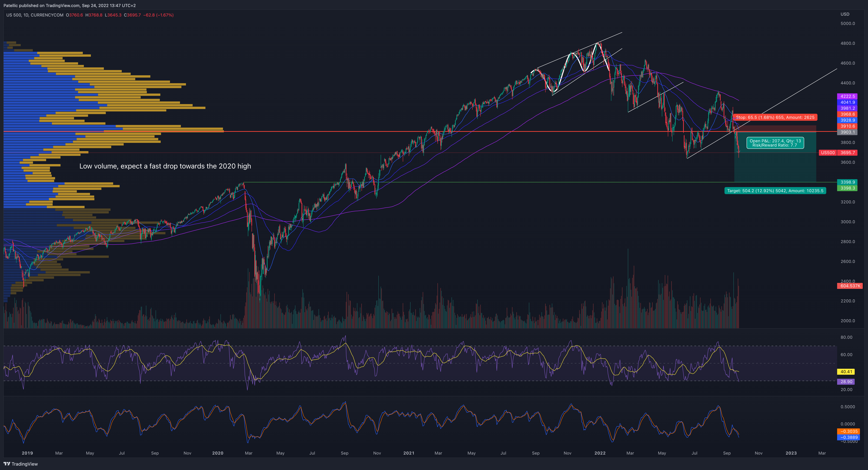This screenshot has height=470, width=868.
Task: Click the US 500, 1D, CURRENCYCOM symbol title
Action: point(35,15)
